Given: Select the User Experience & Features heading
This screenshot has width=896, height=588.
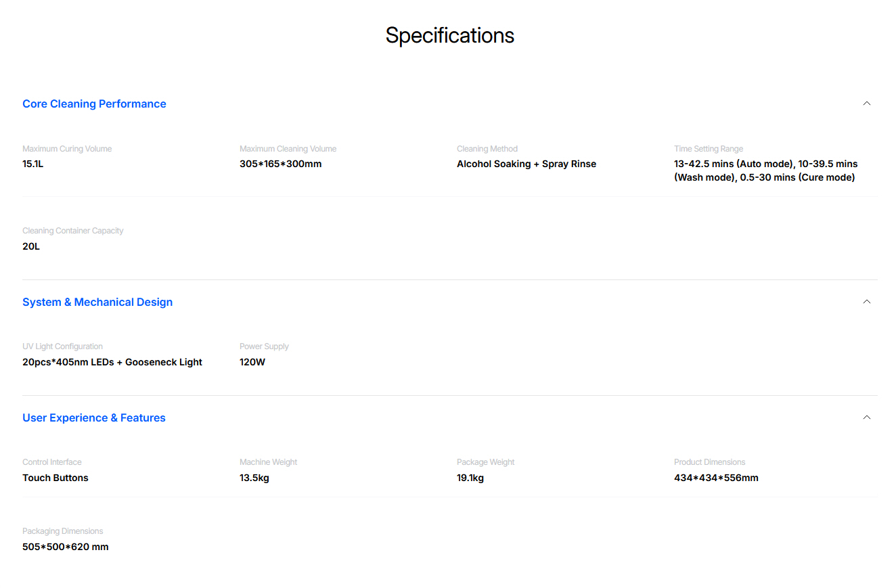Looking at the screenshot, I should [94, 417].
